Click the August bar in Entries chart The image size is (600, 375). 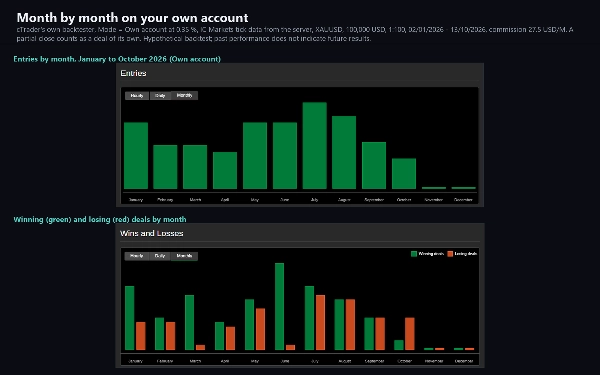(344, 152)
